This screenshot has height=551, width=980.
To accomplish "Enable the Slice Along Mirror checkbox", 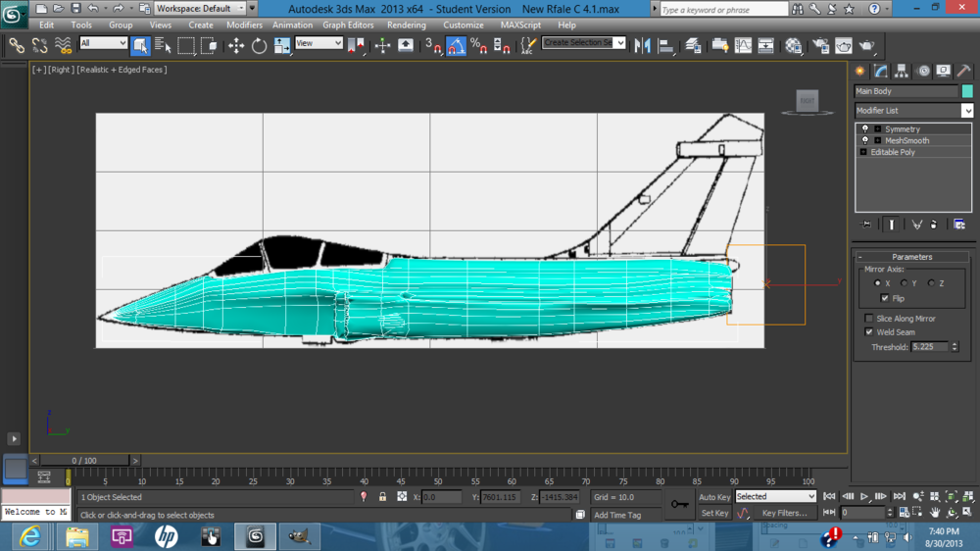I will (x=869, y=319).
